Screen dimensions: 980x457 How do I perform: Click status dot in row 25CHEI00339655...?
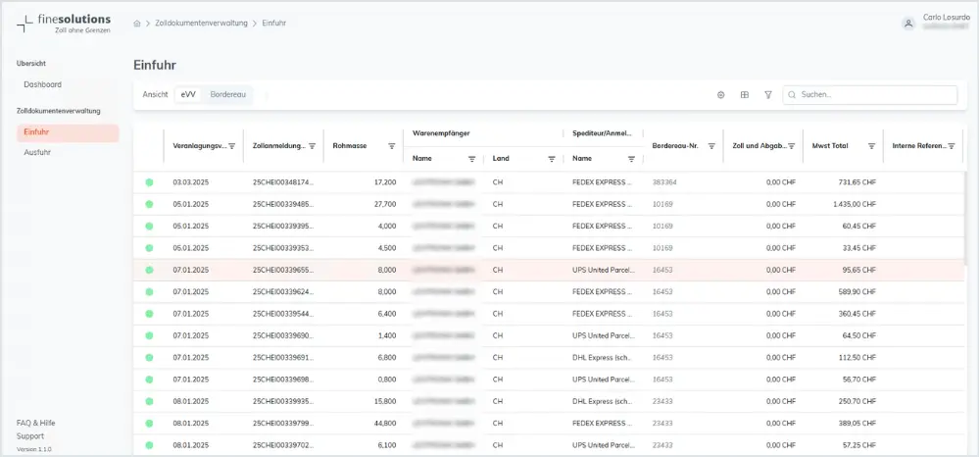point(149,270)
